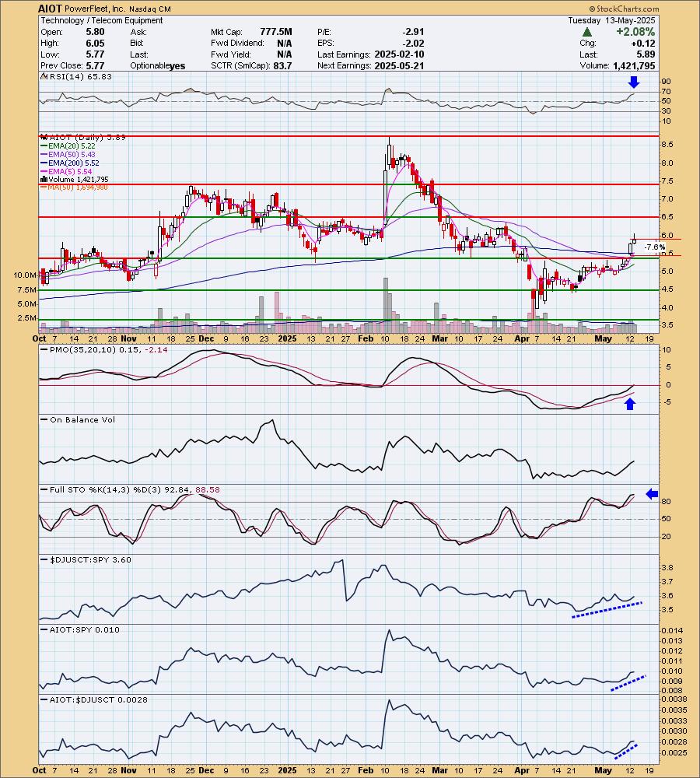Click the company name PowerFleet, Inc.

click(96, 9)
